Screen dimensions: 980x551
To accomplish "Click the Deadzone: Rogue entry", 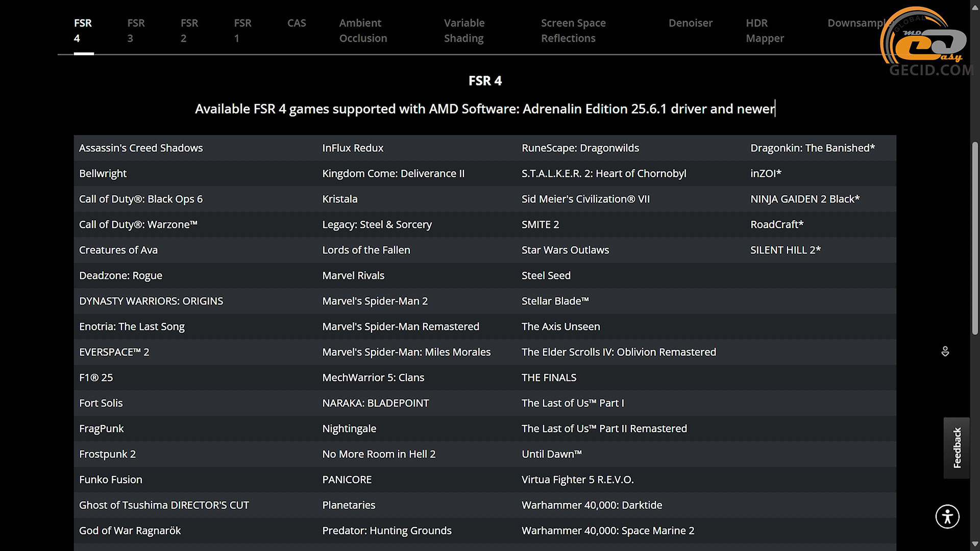I will tap(120, 275).
